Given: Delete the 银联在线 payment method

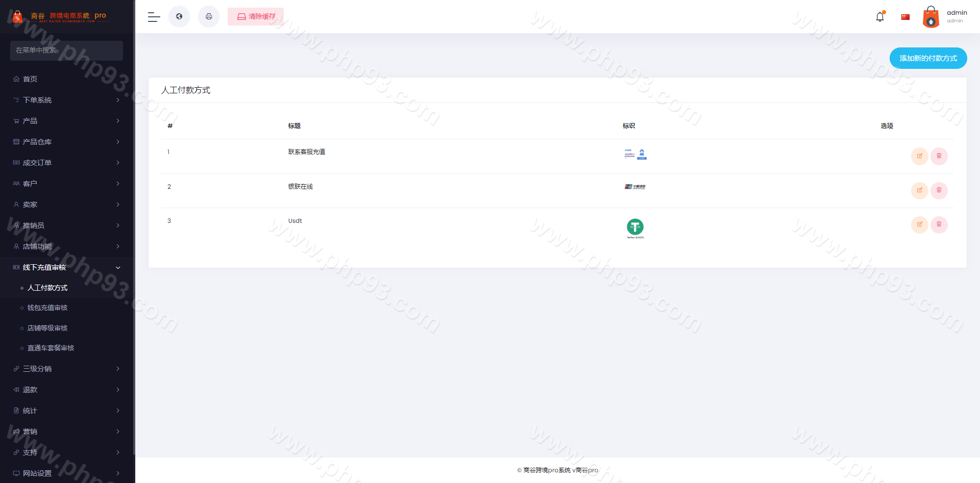Looking at the screenshot, I should coord(939,190).
